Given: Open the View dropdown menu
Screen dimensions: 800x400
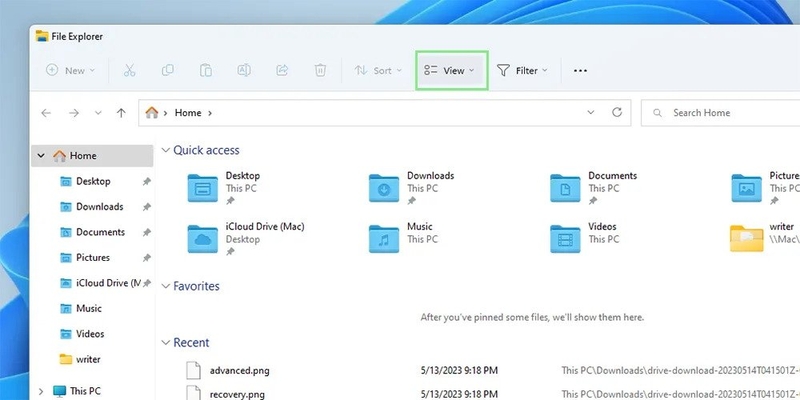Looking at the screenshot, I should 449,70.
